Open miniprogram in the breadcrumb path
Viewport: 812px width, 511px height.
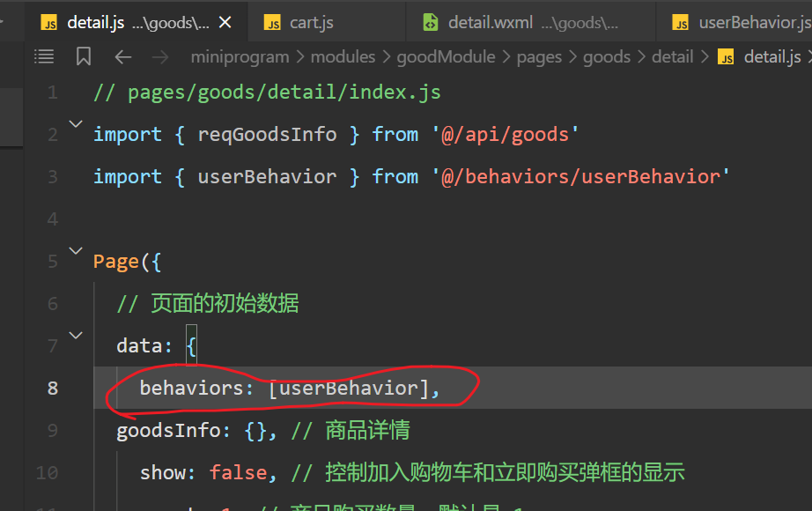[240, 57]
